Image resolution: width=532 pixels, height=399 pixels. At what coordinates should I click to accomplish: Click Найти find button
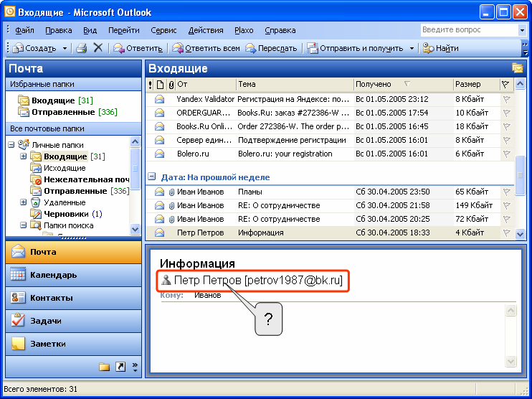[x=441, y=48]
